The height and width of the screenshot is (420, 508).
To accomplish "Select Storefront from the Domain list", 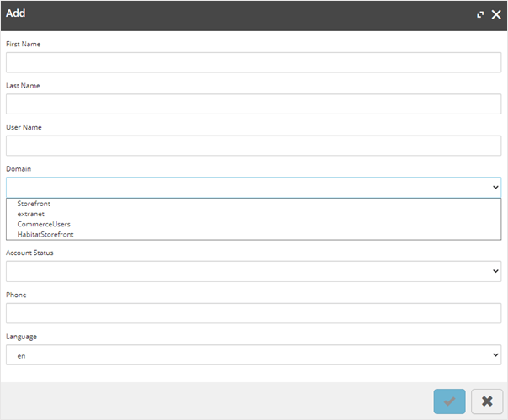I will point(254,204).
